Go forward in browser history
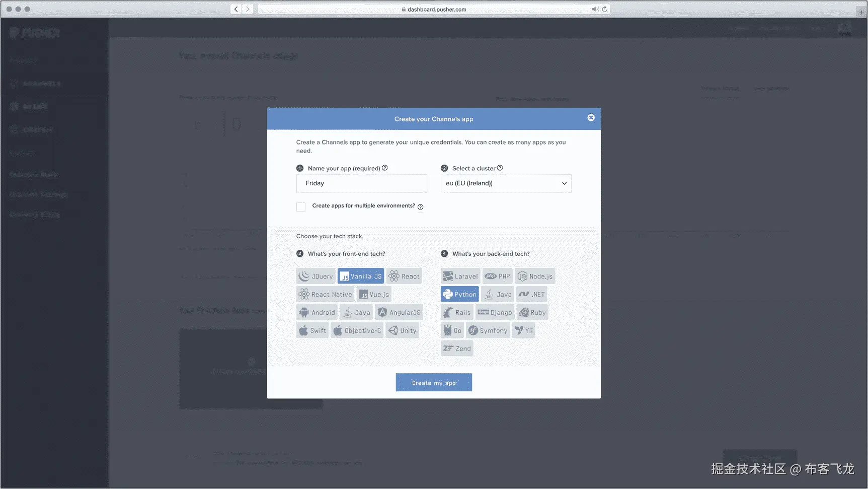Viewport: 868px width, 489px height. (x=248, y=9)
